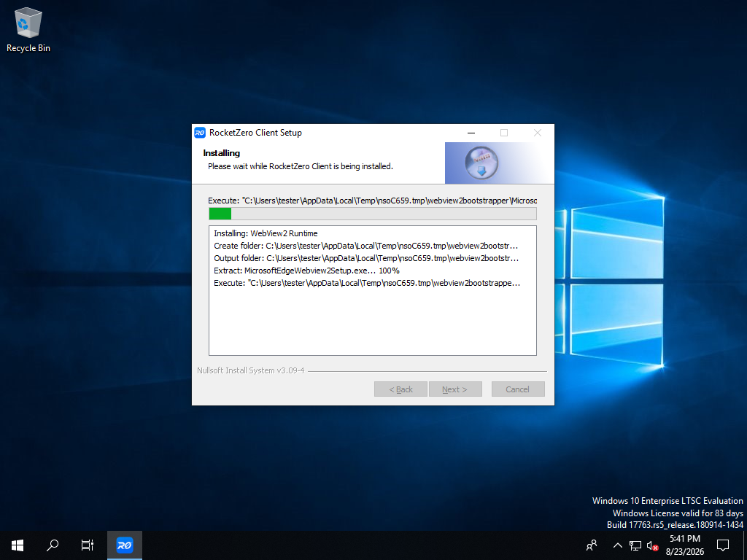Click the 'Installing' header title
Screen dimensions: 747x560
(x=222, y=153)
